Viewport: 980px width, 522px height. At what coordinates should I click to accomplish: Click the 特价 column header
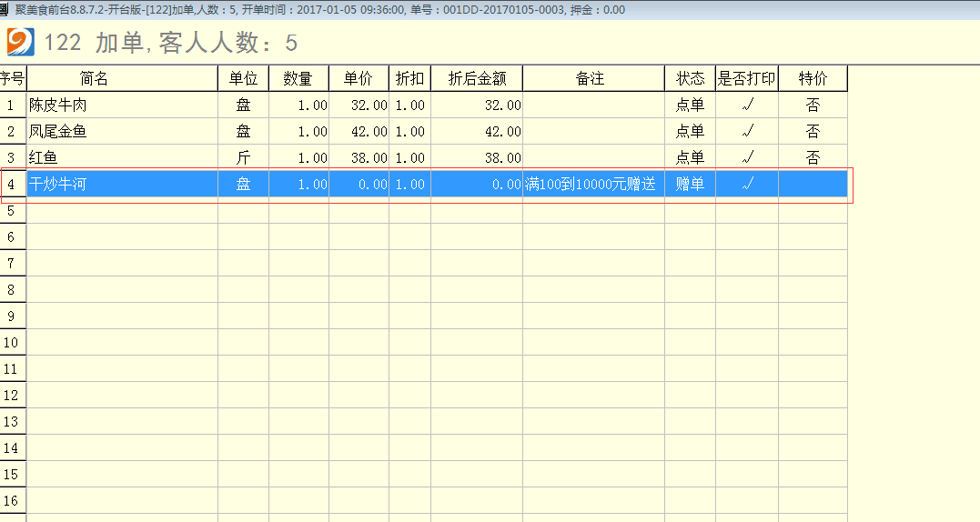813,79
